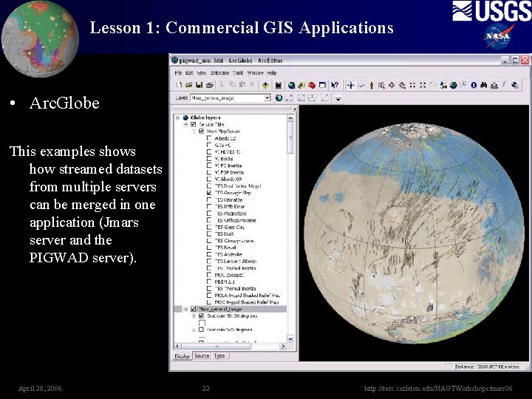Image resolution: width=532 pixels, height=399 pixels.
Task: Select the MOLA 64ppd Shaded Relief Map row
Action: (248, 295)
